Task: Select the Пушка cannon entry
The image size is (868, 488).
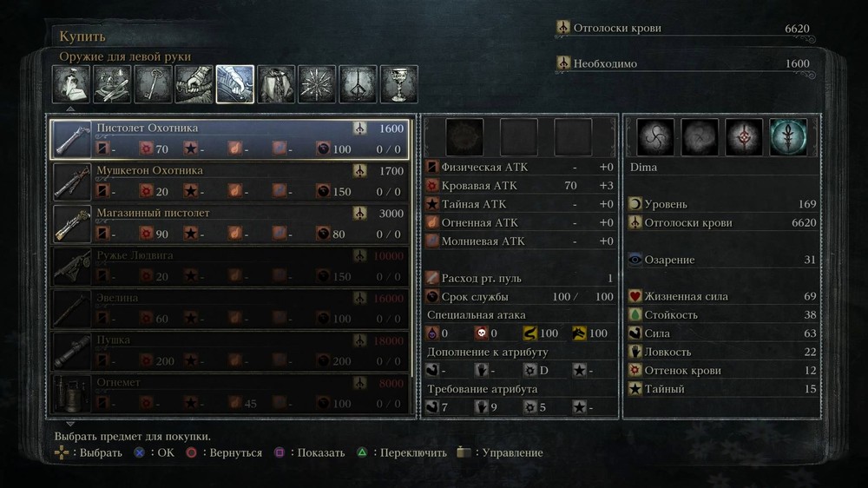Action: coord(230,351)
